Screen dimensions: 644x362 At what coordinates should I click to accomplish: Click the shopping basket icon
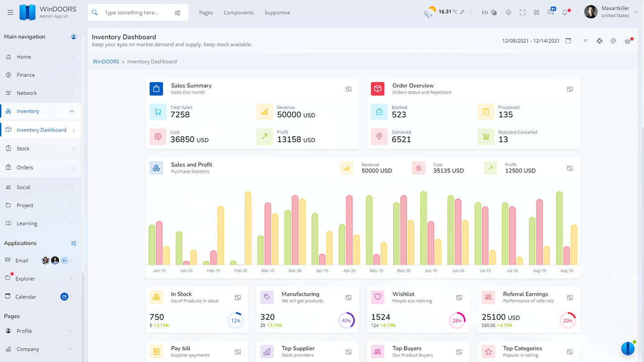coord(628,41)
